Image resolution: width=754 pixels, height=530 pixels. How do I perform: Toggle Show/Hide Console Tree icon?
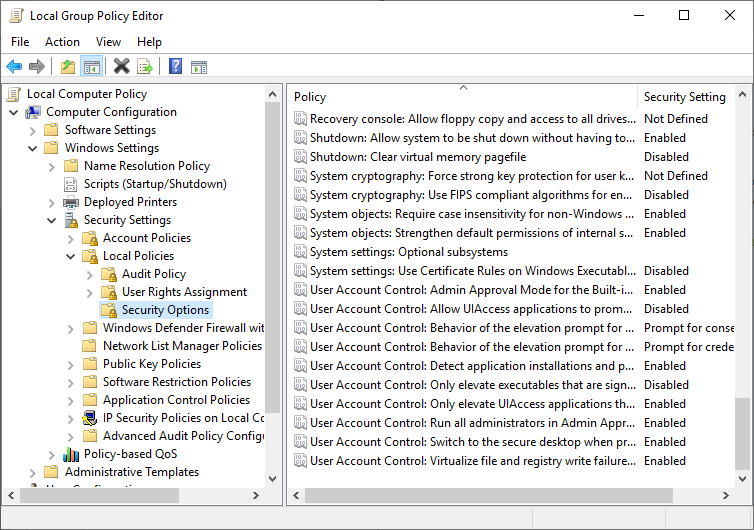click(91, 67)
